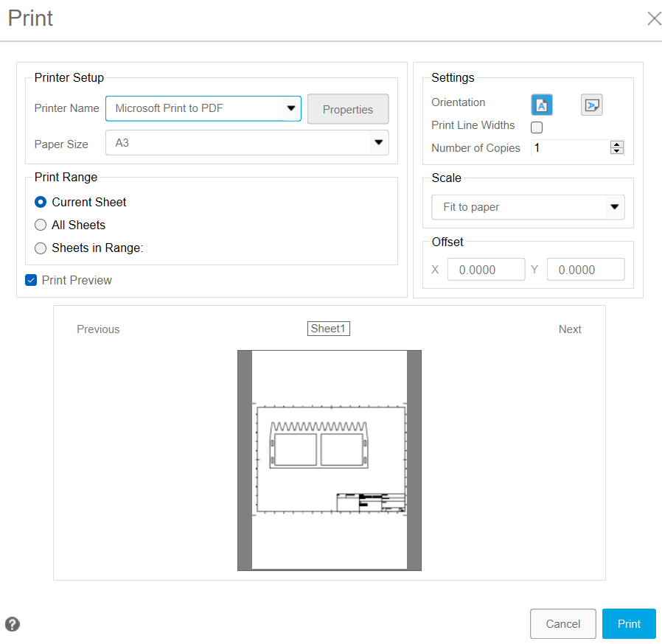Increase the Number of Copies stepper

(x=617, y=144)
